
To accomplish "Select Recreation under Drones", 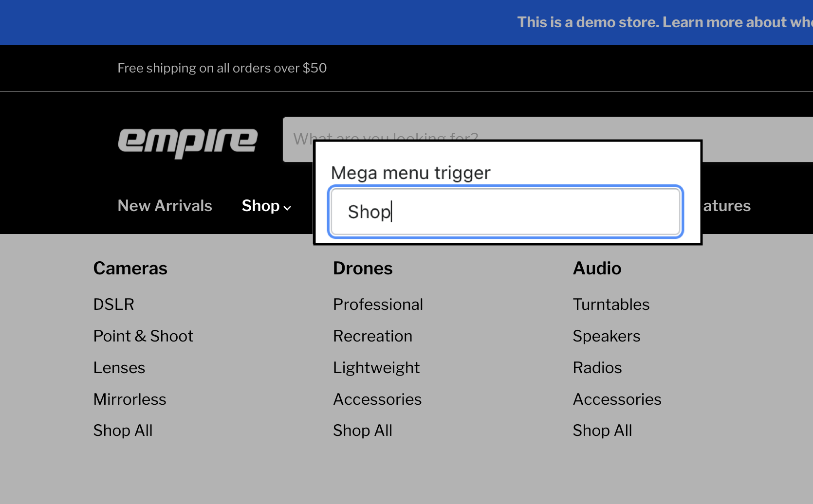I will click(372, 336).
